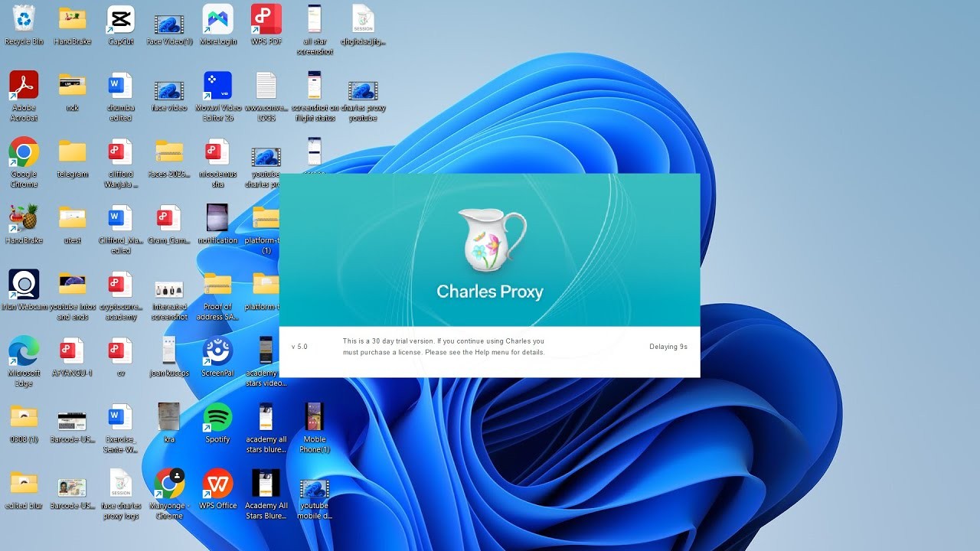Select the all star screenshot file

tap(315, 31)
